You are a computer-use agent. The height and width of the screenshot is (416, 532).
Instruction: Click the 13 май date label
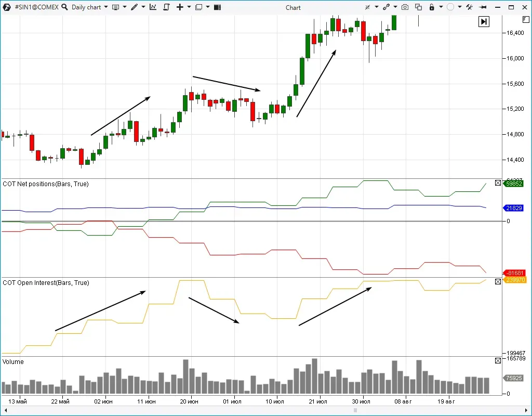(x=17, y=402)
